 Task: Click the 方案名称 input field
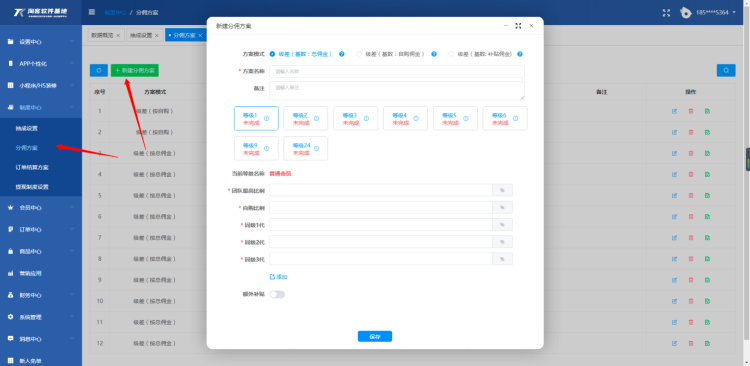397,71
